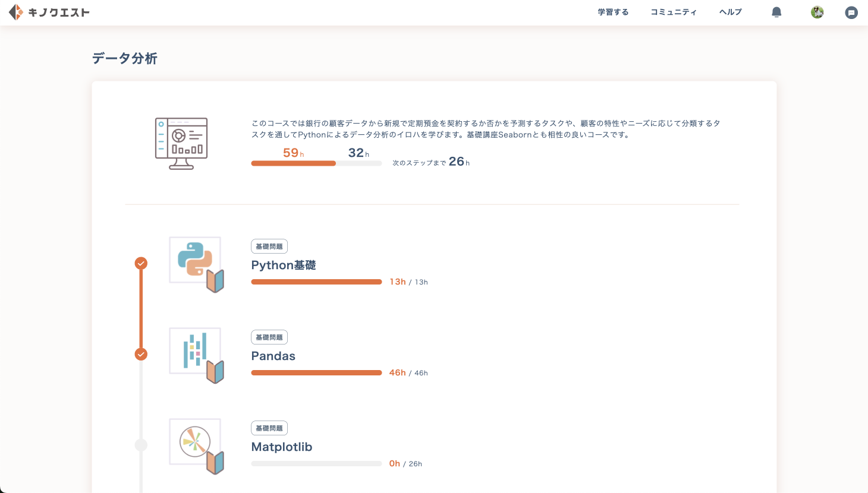
Task: Open the ヘルプ menu
Action: point(730,12)
